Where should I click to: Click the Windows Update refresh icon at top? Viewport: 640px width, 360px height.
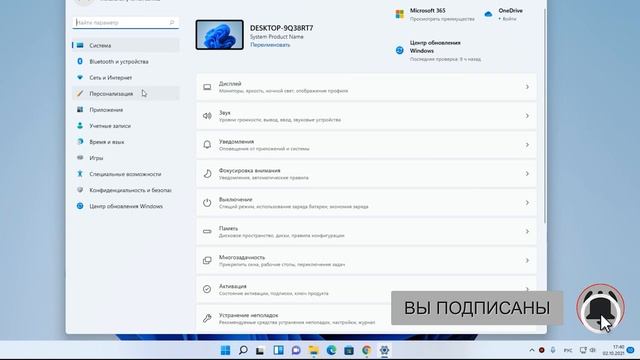400,50
